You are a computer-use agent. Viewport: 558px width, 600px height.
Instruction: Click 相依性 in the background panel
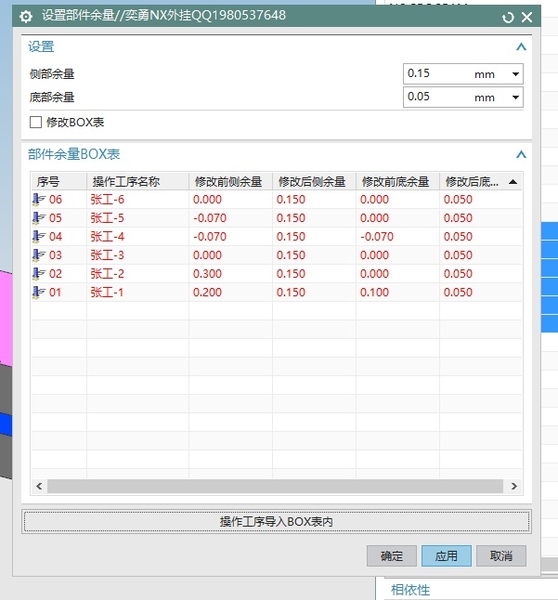tap(410, 590)
